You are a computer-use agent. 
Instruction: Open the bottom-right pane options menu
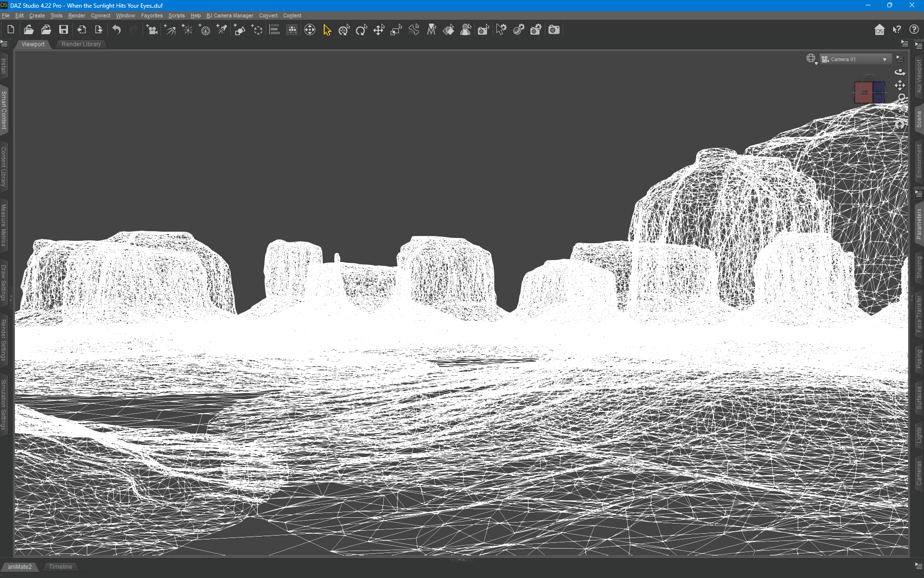tap(918, 566)
